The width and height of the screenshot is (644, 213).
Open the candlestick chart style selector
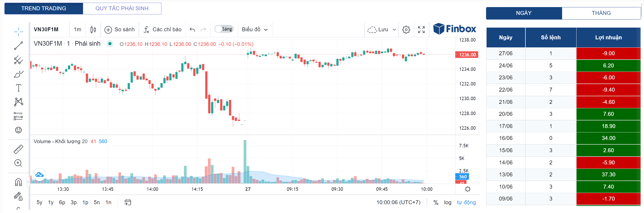(93, 30)
